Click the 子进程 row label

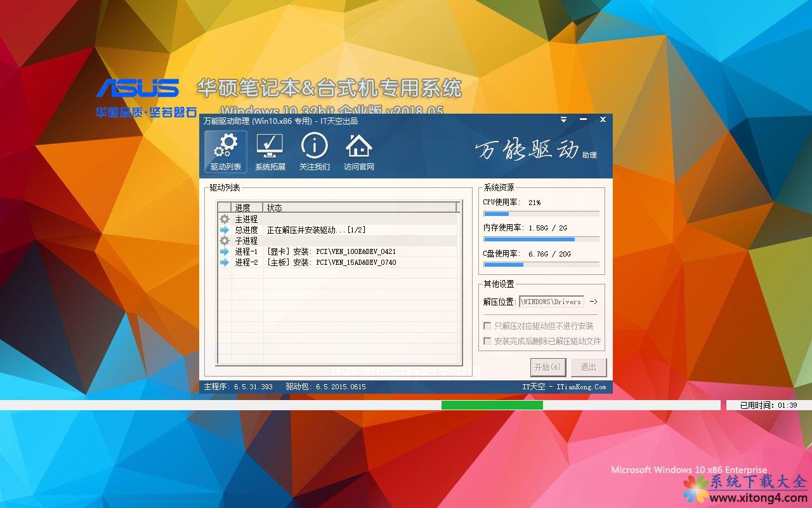tap(246, 241)
